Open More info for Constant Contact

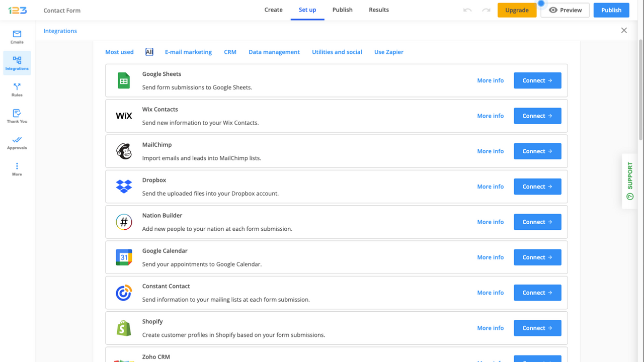491,293
